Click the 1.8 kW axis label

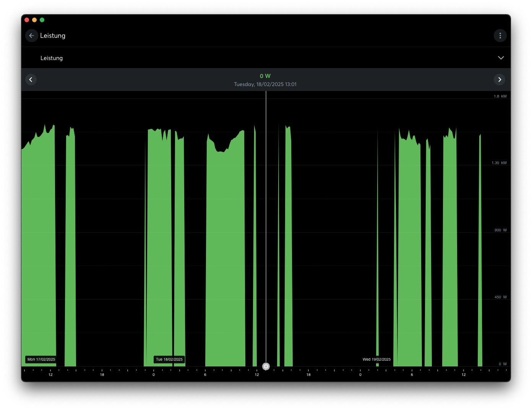(x=500, y=96)
